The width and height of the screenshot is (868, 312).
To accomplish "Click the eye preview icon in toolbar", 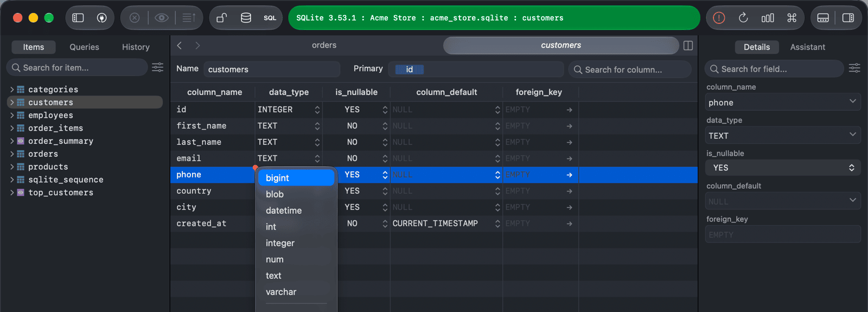I will point(162,18).
